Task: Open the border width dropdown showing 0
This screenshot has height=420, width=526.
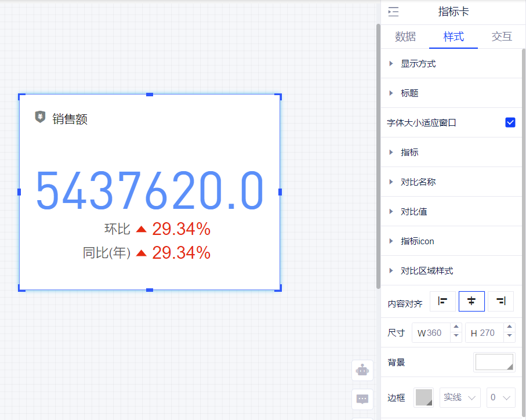Action: coord(500,397)
